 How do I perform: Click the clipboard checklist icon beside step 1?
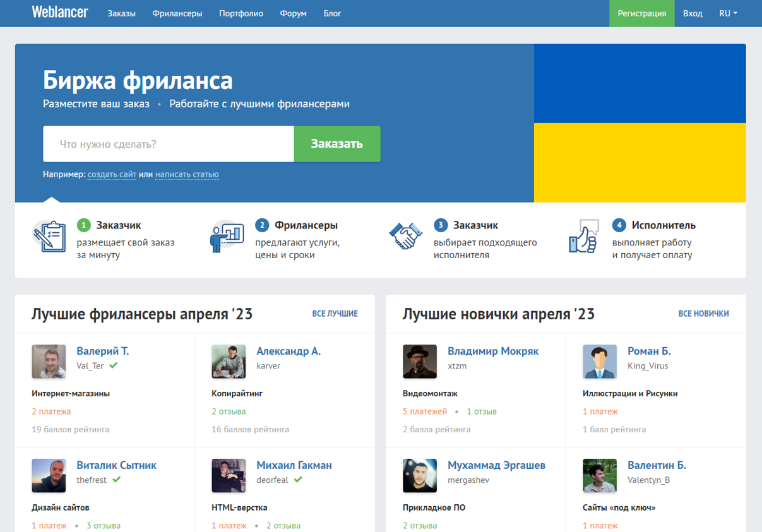[49, 236]
